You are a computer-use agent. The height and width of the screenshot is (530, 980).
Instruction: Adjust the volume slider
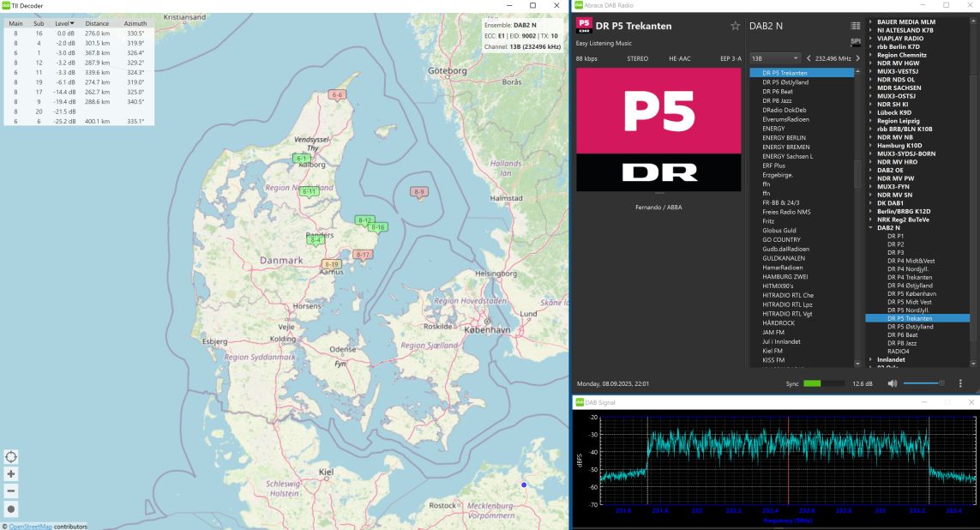click(924, 383)
